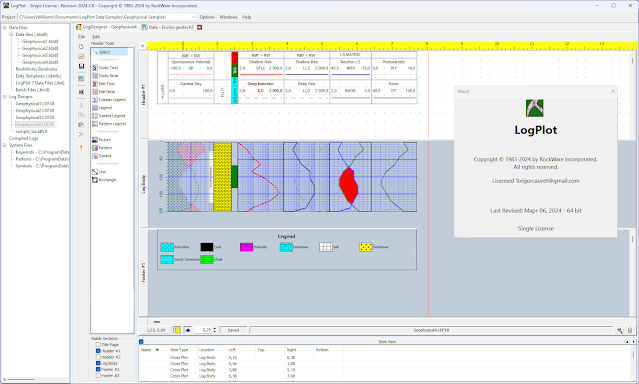This screenshot has height=384, width=639.
Task: Select the Pattern Legend tool
Action: coord(109,124)
